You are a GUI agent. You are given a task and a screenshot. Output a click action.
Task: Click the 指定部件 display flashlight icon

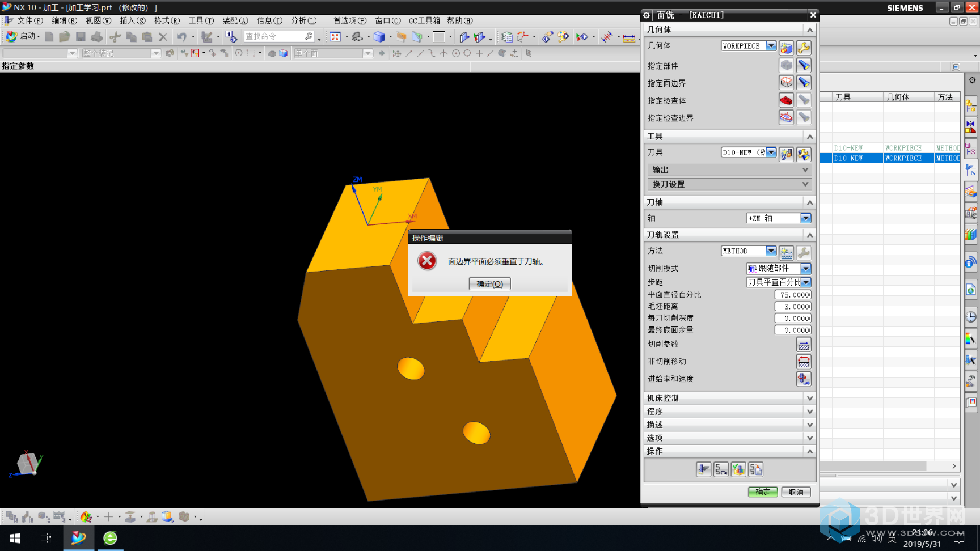(x=804, y=65)
